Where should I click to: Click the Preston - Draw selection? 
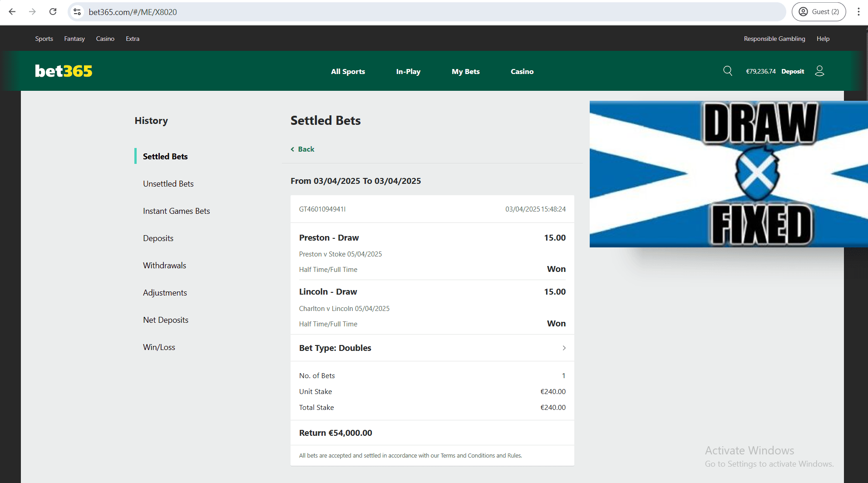click(329, 237)
